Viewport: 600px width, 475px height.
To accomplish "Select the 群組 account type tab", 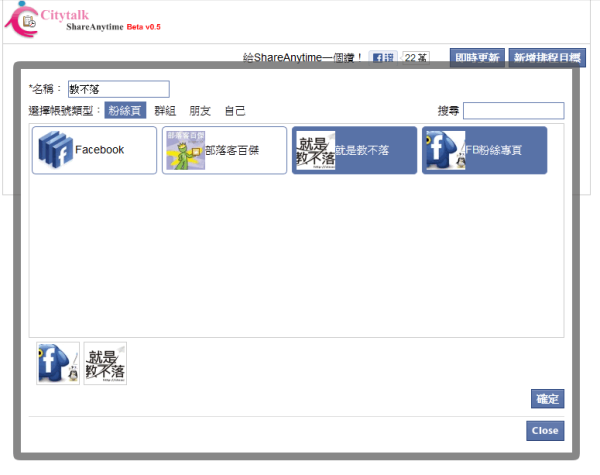I will point(165,111).
